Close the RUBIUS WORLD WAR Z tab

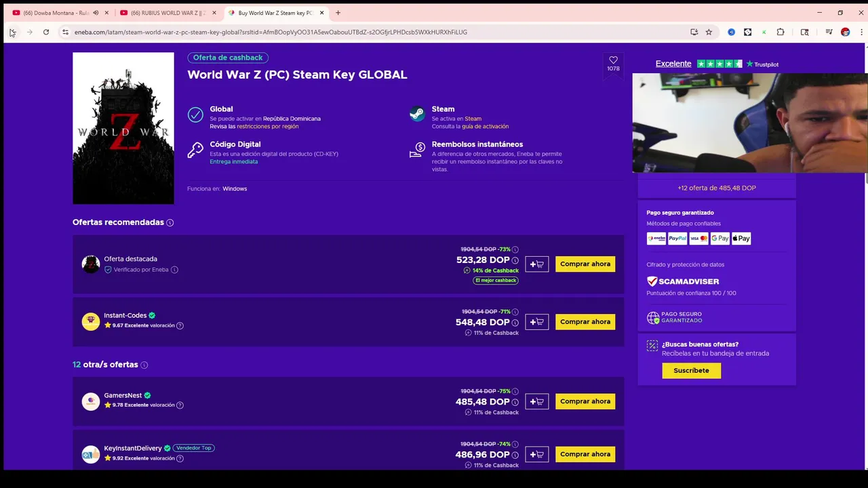pos(214,13)
